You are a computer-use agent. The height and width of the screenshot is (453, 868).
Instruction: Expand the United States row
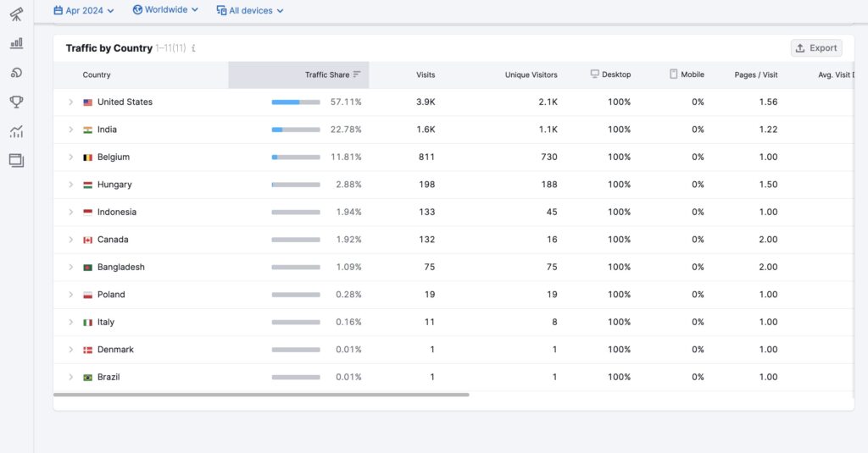pos(71,102)
